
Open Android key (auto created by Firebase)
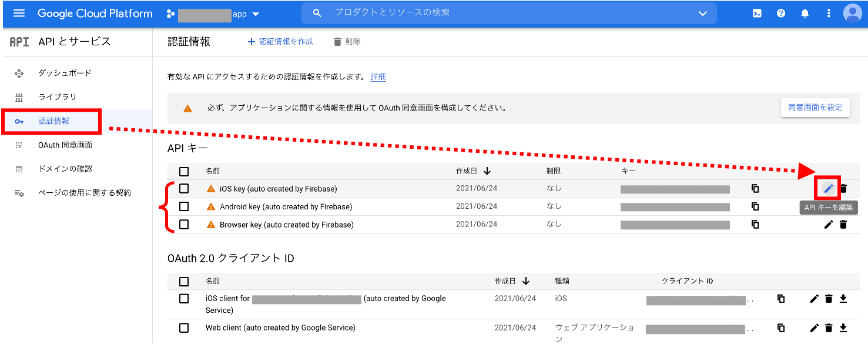click(286, 207)
